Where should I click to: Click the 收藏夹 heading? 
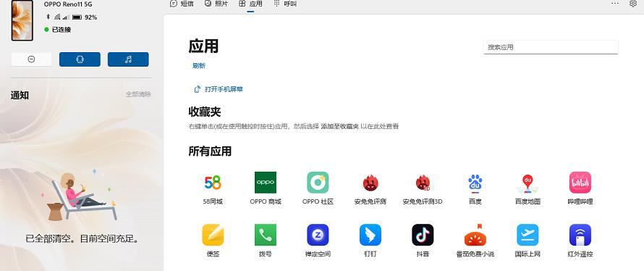tap(205, 112)
